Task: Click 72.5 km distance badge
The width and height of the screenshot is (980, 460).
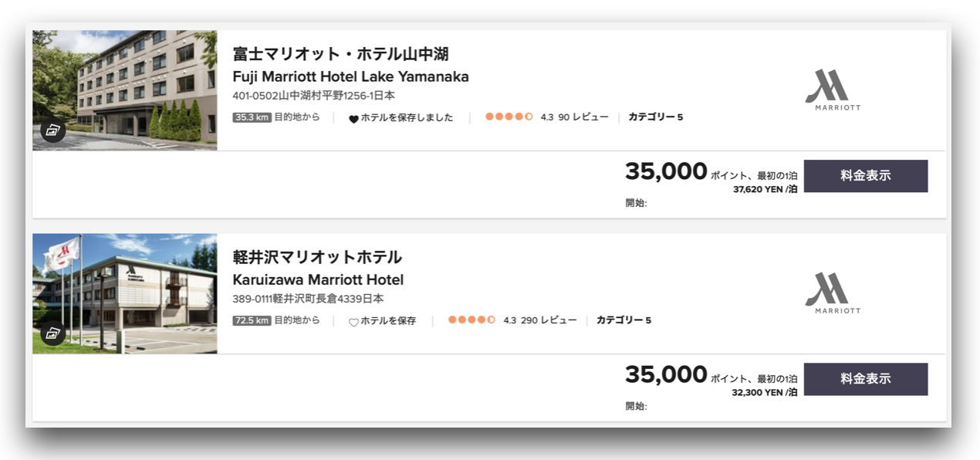Action: coord(252,321)
